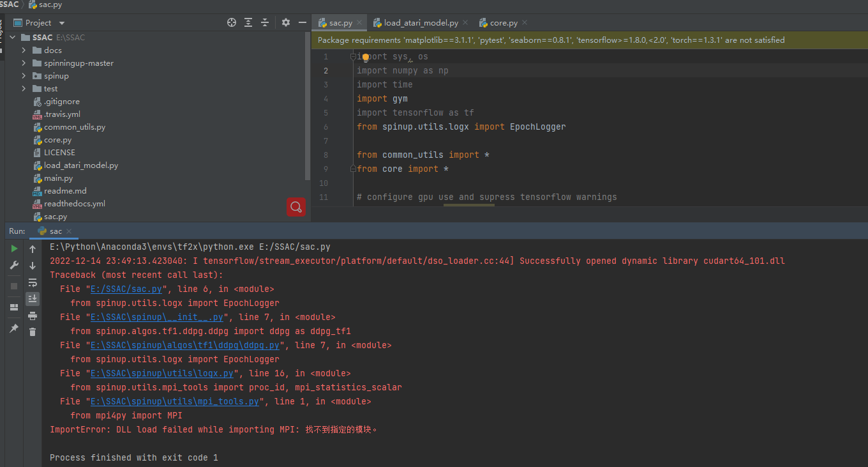Click Collapse All in Project toolbar
Viewport: 868px width, 467px height.
[x=265, y=22]
